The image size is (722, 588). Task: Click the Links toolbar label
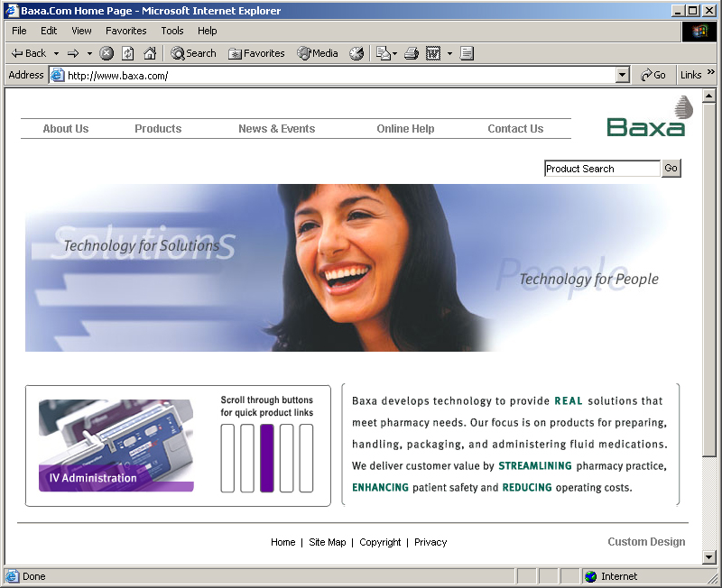click(690, 75)
